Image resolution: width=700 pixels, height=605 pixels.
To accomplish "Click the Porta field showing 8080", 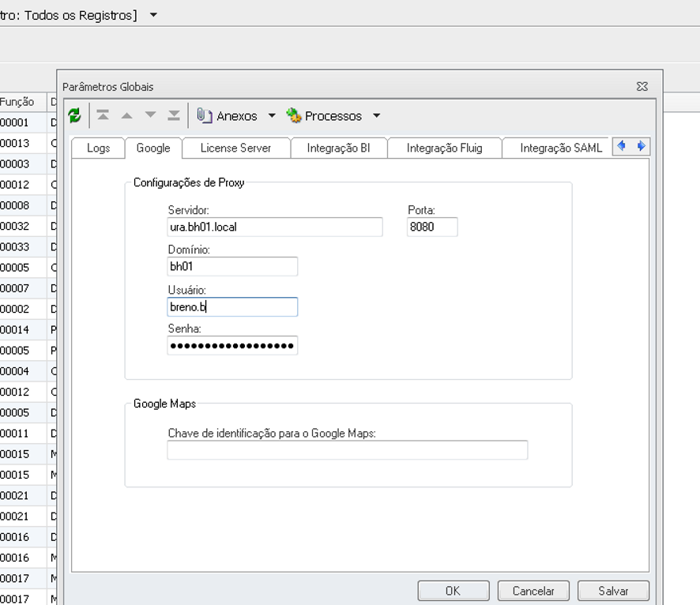I will point(432,227).
